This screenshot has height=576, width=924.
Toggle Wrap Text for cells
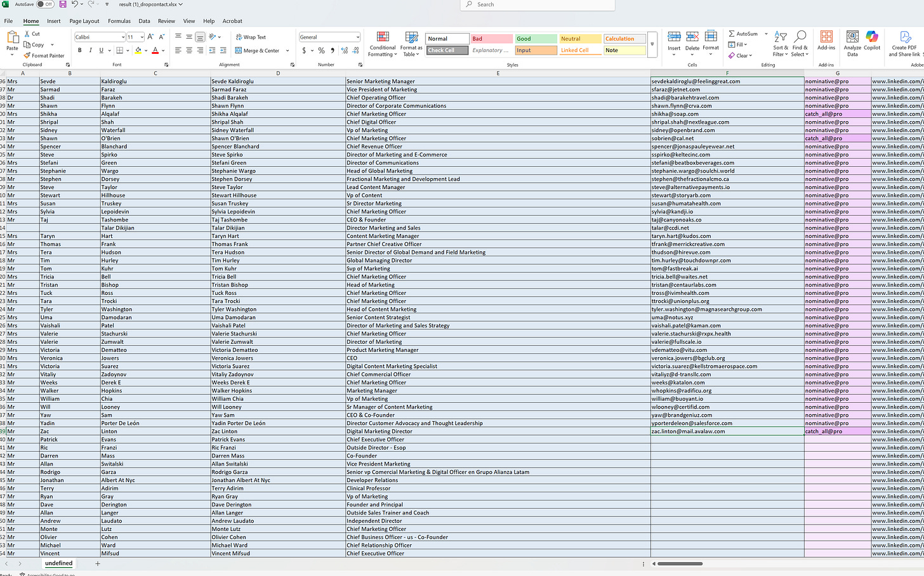coord(251,37)
